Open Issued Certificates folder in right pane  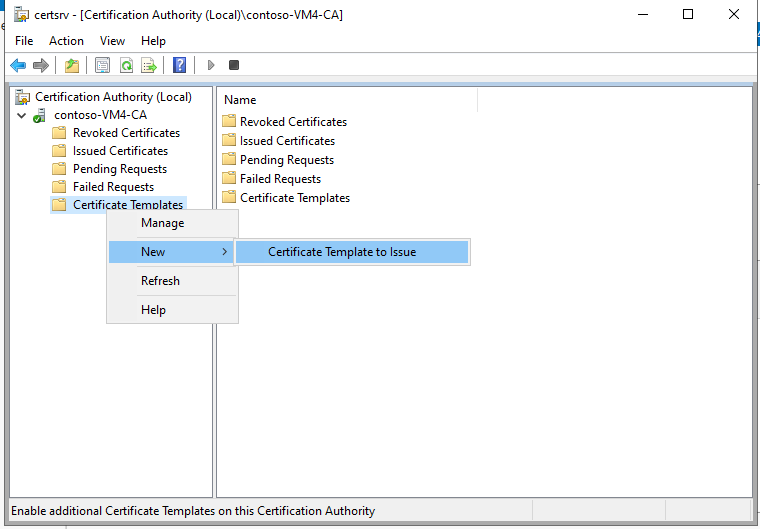coord(287,141)
